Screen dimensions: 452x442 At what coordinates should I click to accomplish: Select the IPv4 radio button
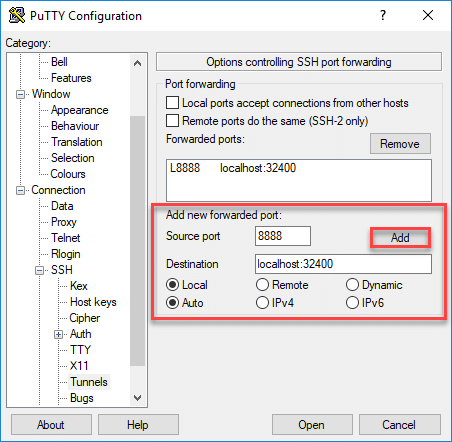(262, 303)
